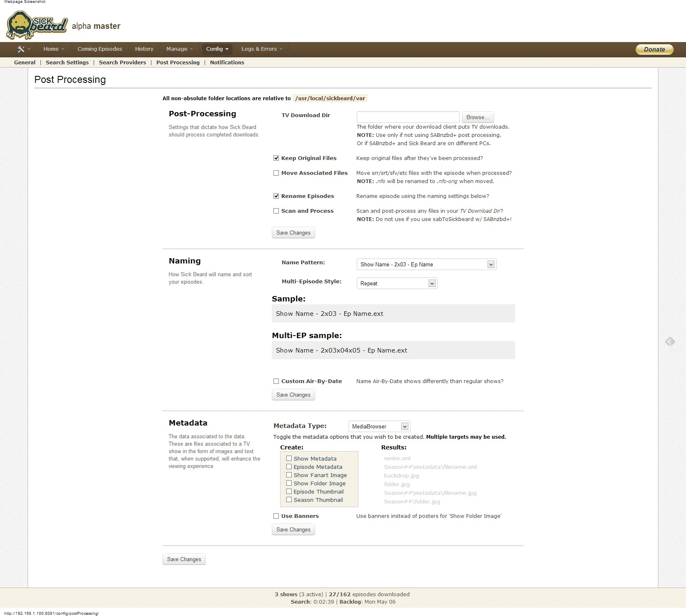This screenshot has height=616, width=686.
Task: Expand the Config menu
Action: click(217, 49)
